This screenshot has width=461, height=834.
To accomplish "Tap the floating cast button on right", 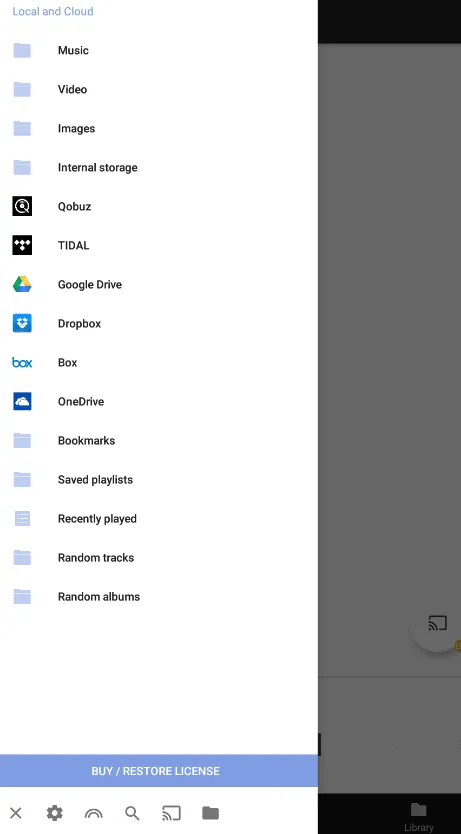I will click(437, 623).
